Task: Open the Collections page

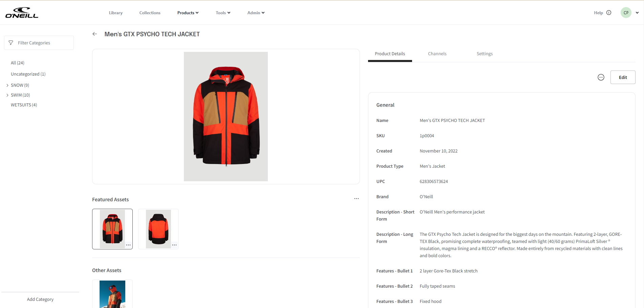Action: click(150, 13)
